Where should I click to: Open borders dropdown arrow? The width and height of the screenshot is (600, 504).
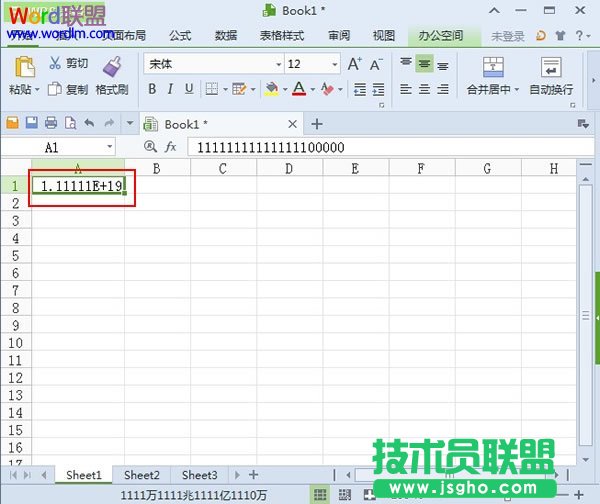(x=225, y=90)
